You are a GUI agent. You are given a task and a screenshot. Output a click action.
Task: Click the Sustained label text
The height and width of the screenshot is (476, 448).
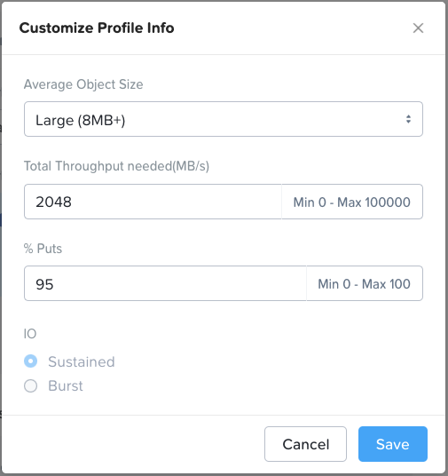pos(82,361)
